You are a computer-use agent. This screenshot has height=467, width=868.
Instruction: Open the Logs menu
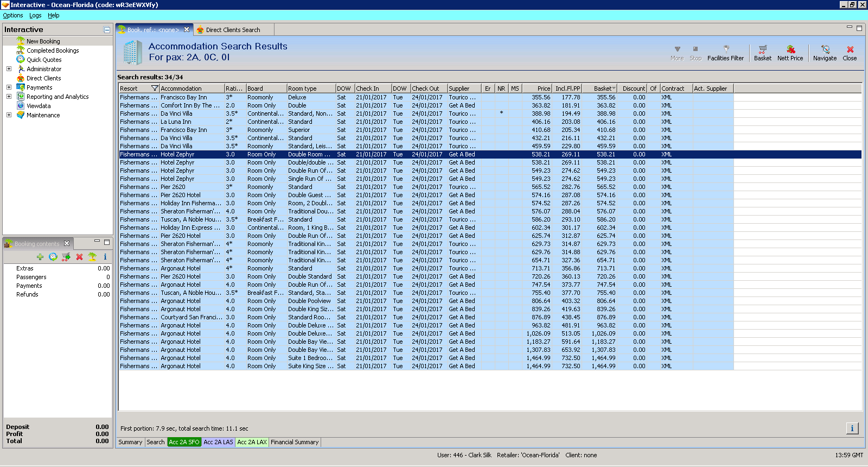[x=35, y=15]
